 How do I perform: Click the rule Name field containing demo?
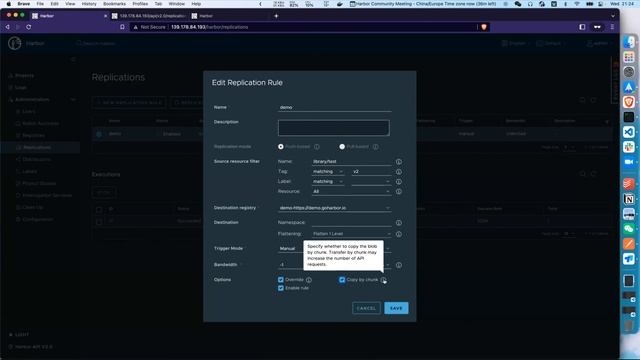click(335, 107)
